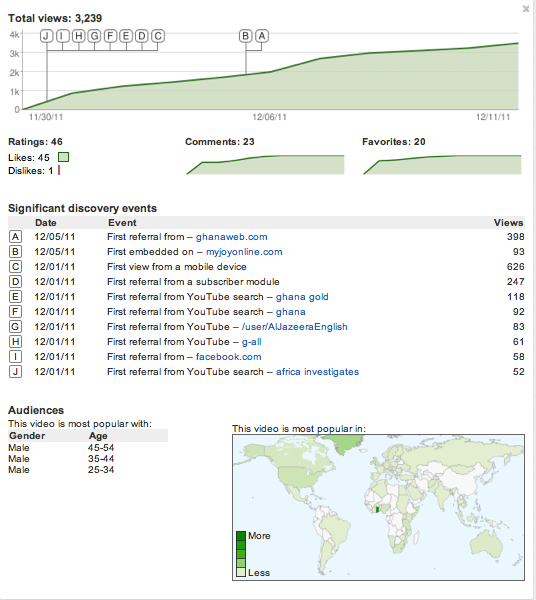The height and width of the screenshot is (600, 536).
Task: Click chart marker E on the views graph
Action: click(126, 36)
